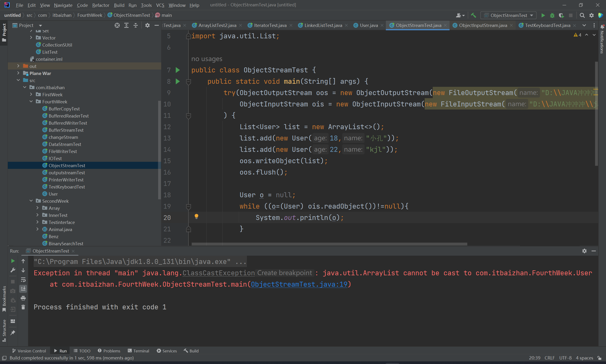Open the ObjectStreamTest run configuration dropdown

pyautogui.click(x=508, y=15)
